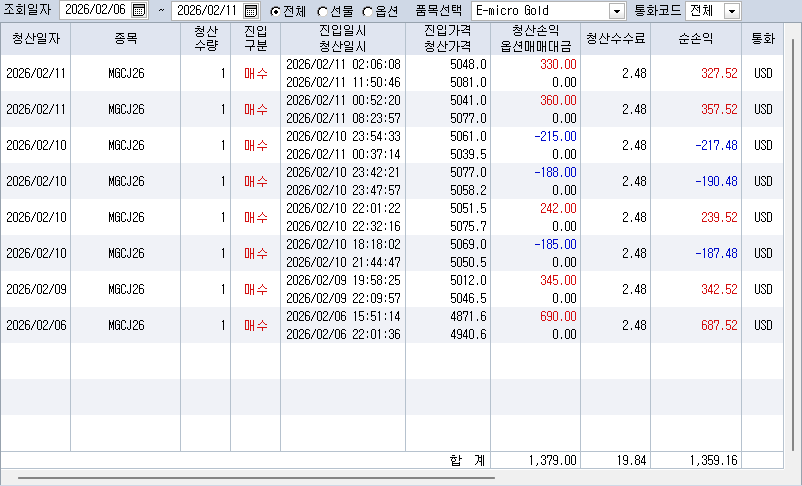Select the 합 계 total label
This screenshot has width=802, height=486.
coord(467,460)
